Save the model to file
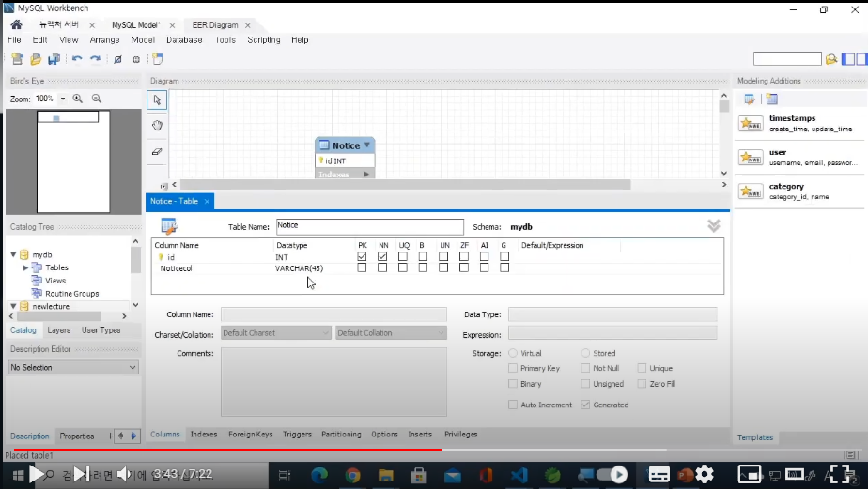 (x=54, y=59)
